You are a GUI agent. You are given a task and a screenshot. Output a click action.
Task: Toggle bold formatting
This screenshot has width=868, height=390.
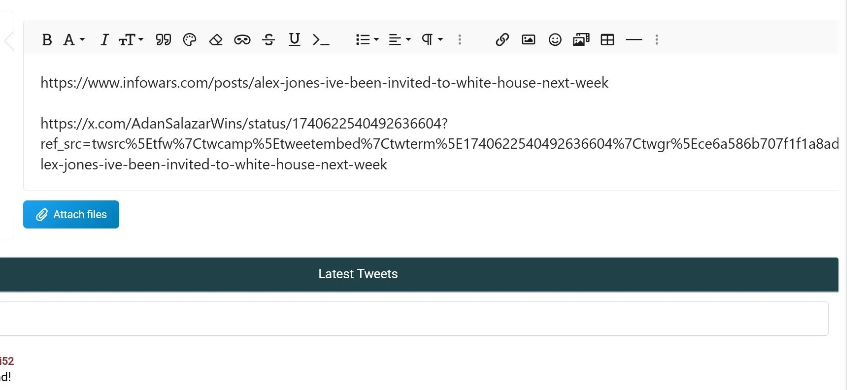47,40
